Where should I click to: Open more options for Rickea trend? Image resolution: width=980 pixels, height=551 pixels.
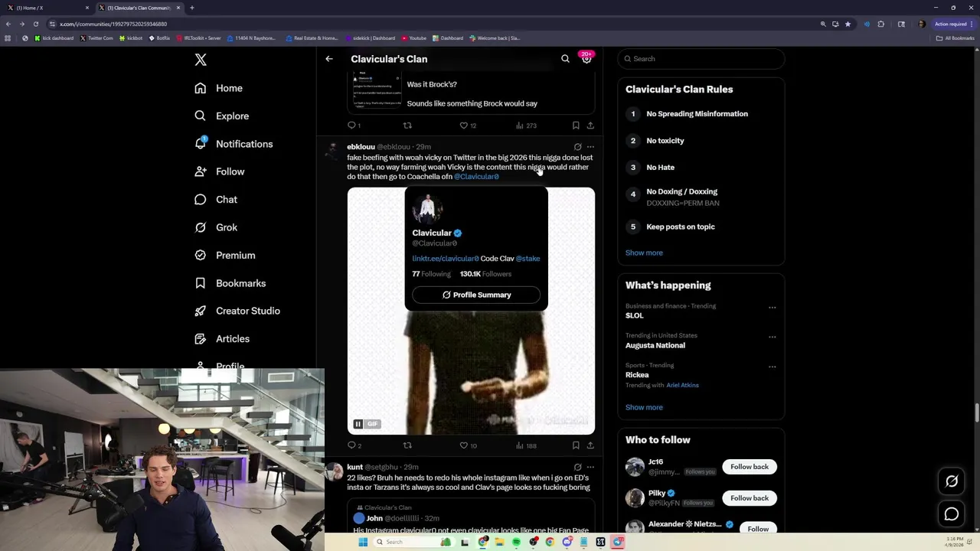click(772, 367)
